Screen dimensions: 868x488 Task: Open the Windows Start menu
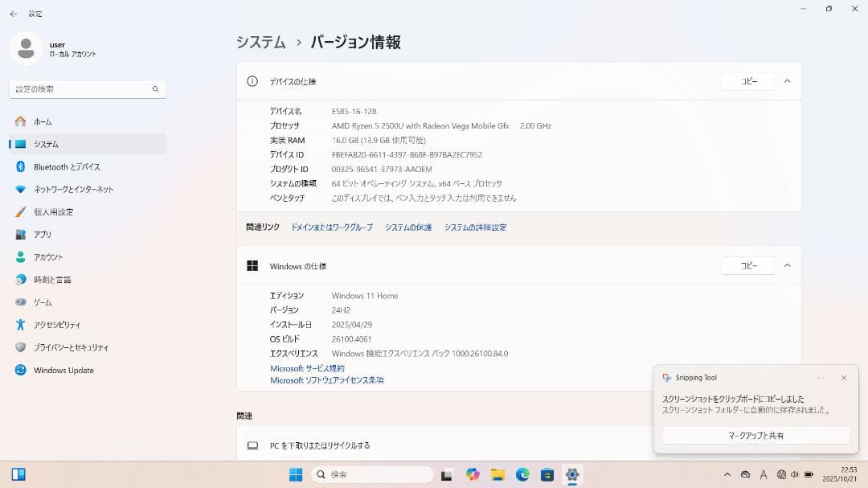pyautogui.click(x=296, y=474)
